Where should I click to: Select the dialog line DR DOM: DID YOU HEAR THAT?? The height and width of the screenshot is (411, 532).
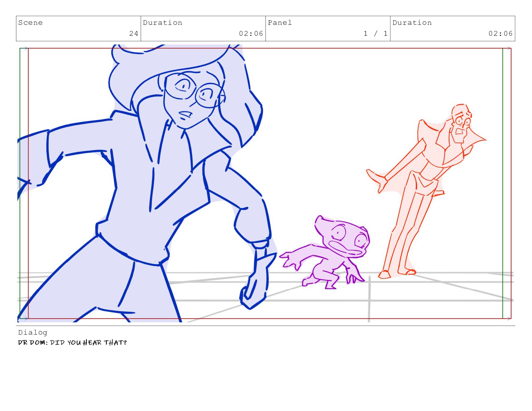click(72, 342)
